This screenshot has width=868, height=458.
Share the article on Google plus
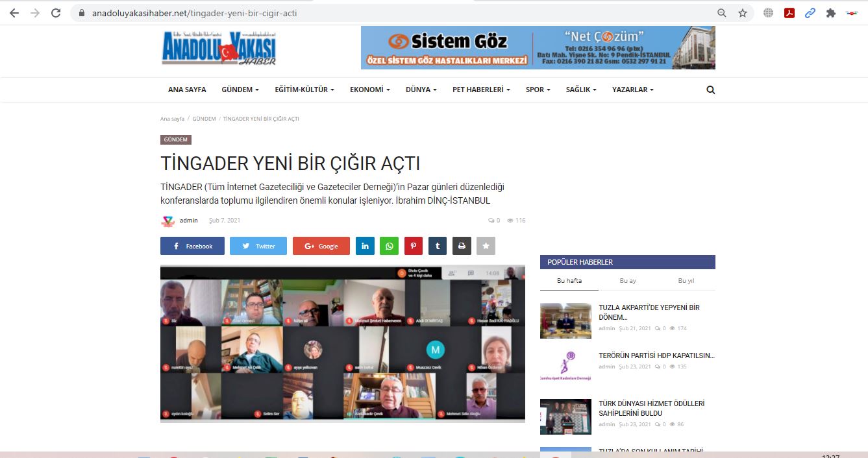click(x=321, y=246)
